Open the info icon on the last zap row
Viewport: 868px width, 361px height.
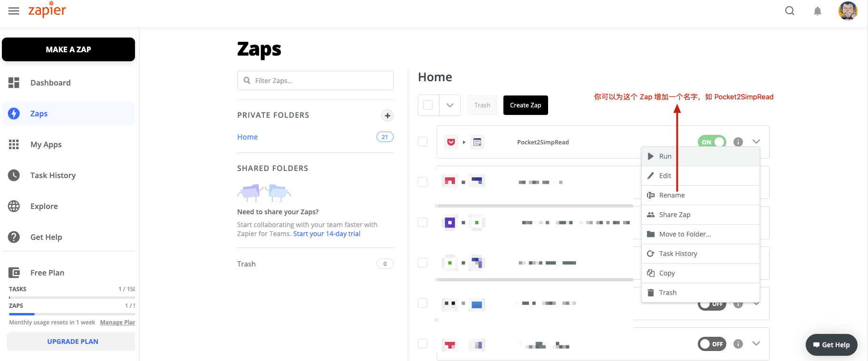coord(738,344)
